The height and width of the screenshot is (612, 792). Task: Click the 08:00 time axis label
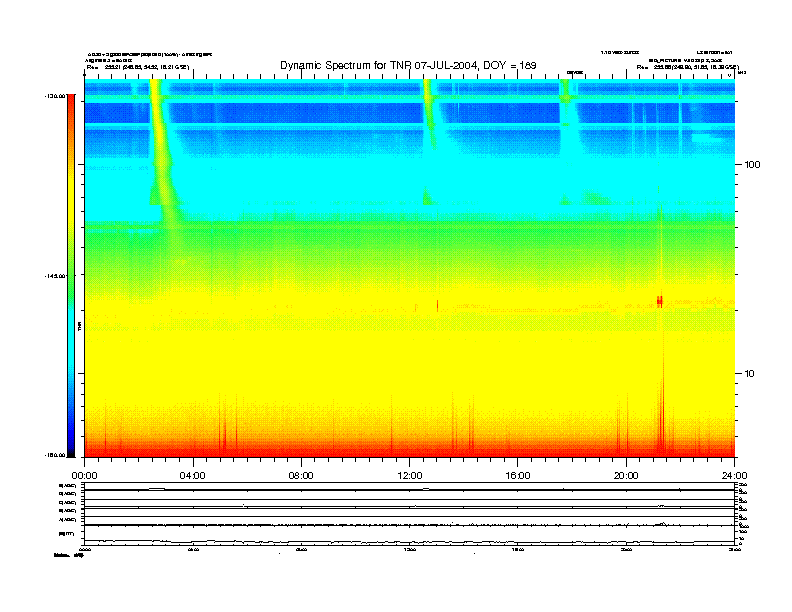tap(301, 476)
